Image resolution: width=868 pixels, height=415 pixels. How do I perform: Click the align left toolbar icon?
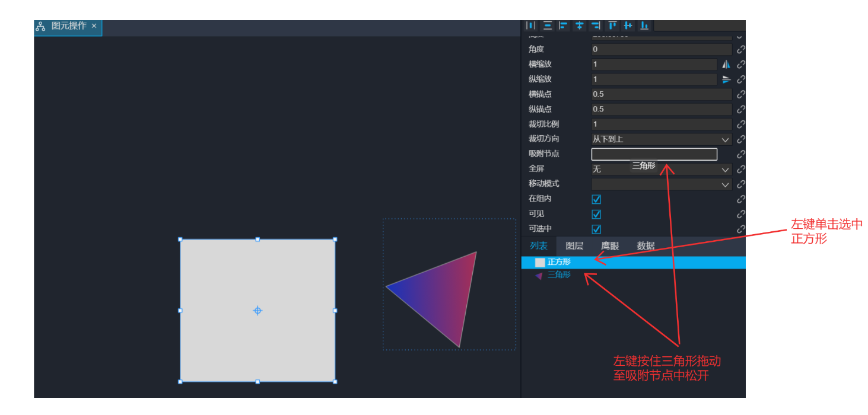(564, 25)
